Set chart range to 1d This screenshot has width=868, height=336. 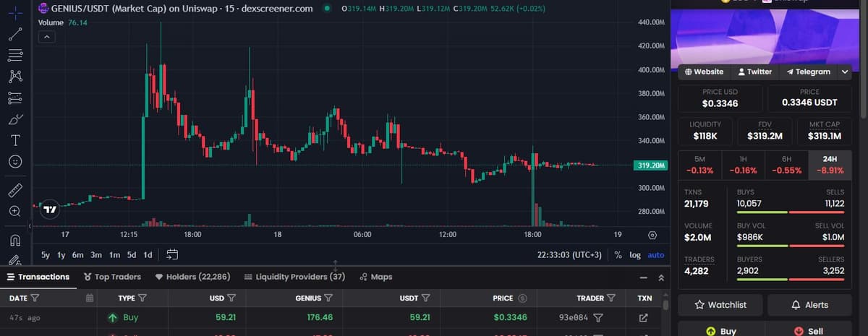click(148, 254)
